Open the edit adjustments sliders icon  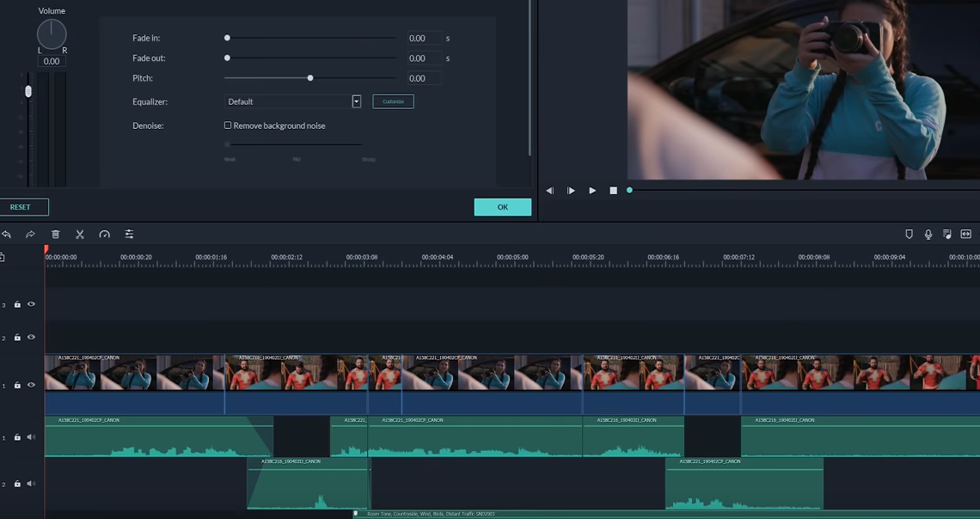129,235
